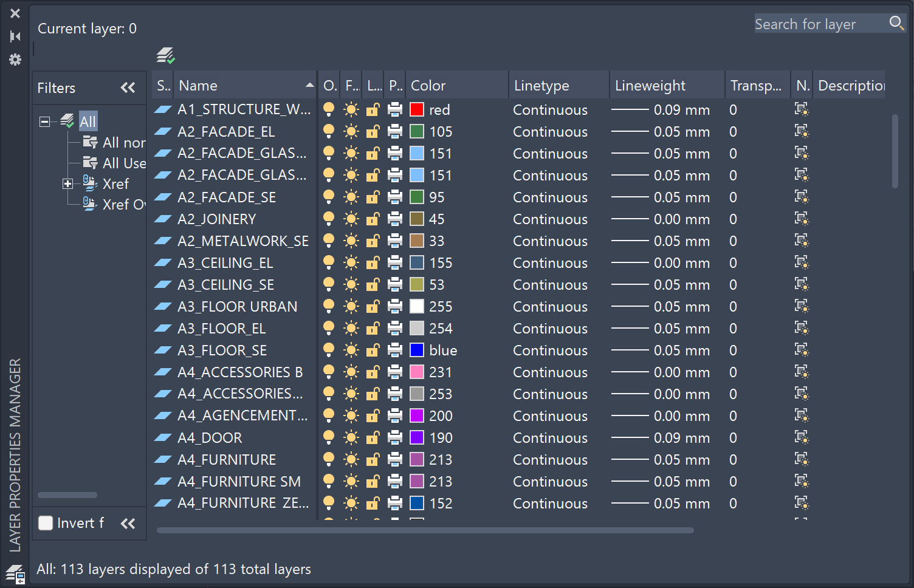Open palette settings gear icon
The image size is (914, 588).
15,60
